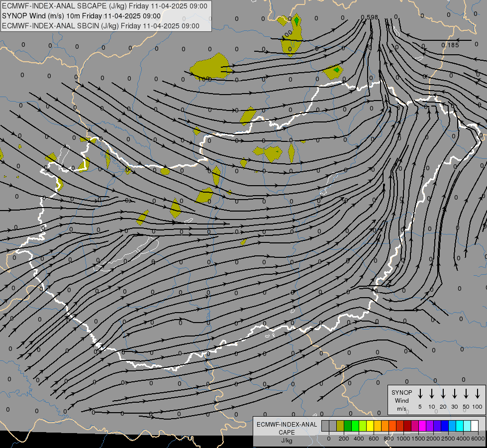The height and width of the screenshot is (448, 487).
Task: Click the '0.185' wind value on the map
Action: click(x=450, y=45)
